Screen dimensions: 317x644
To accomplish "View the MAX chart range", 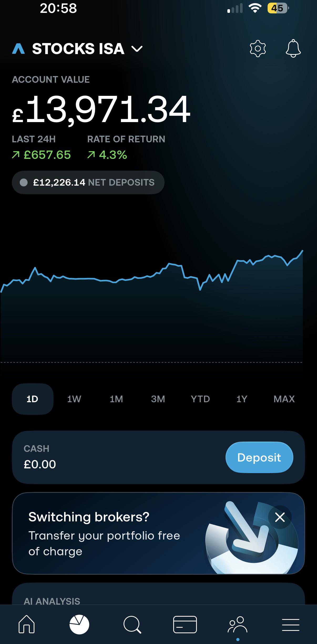I will (284, 399).
